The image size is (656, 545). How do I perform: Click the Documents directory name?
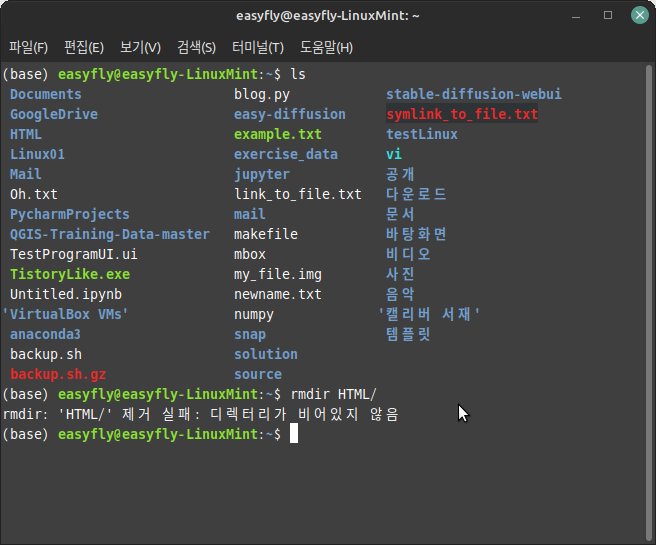pos(46,94)
